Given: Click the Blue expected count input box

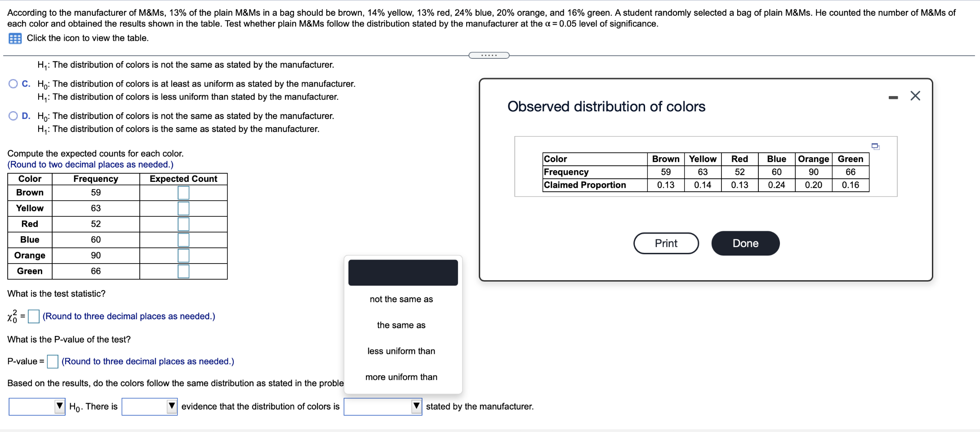Looking at the screenshot, I should click(x=183, y=240).
